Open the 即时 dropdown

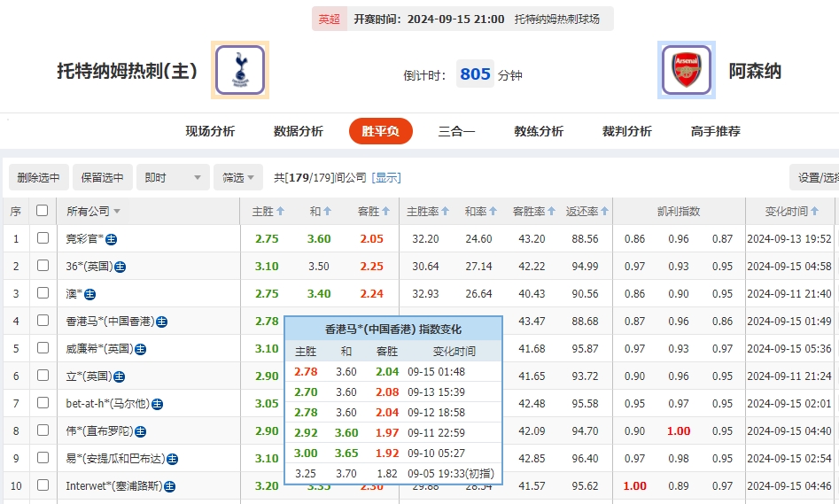pos(174,177)
